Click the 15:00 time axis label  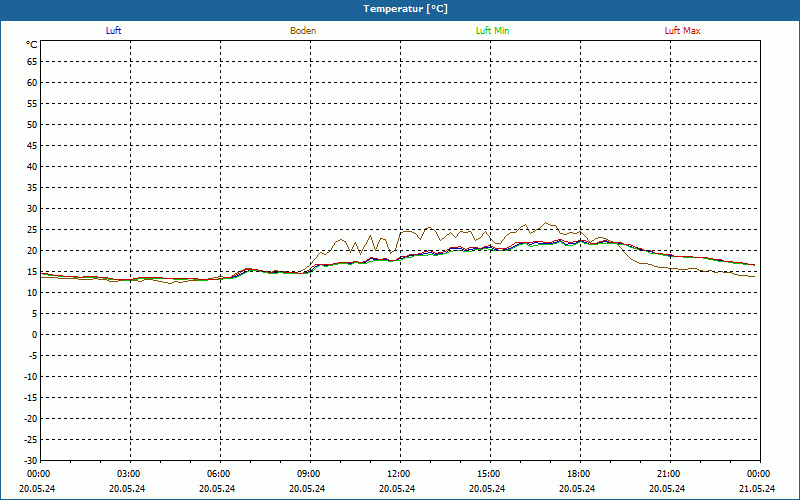[x=489, y=474]
